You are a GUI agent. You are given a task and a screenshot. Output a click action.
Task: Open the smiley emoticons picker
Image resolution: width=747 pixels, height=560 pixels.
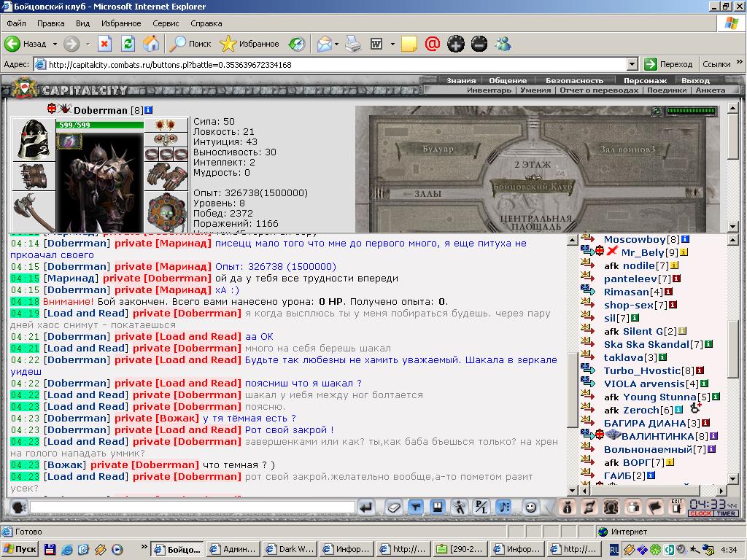coord(530,507)
